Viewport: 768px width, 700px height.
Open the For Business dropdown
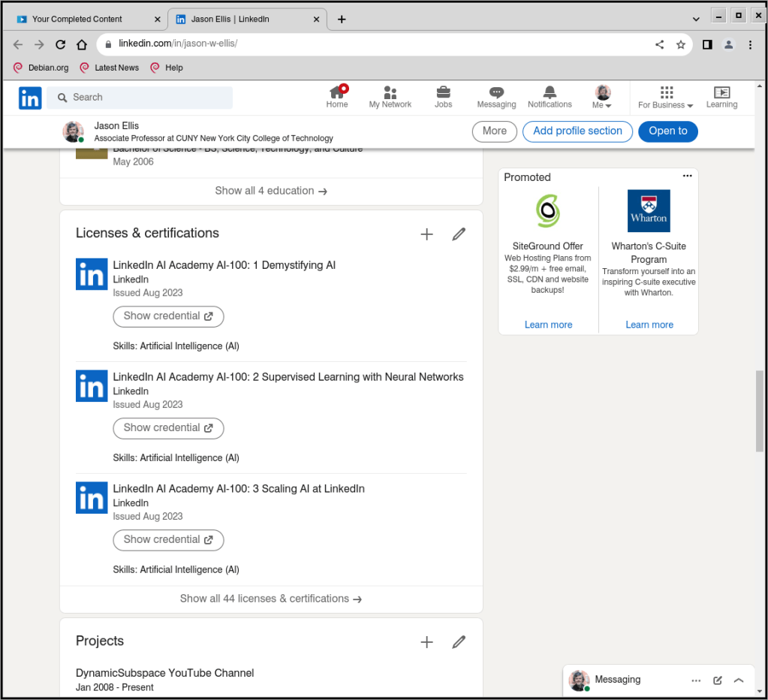(665, 96)
